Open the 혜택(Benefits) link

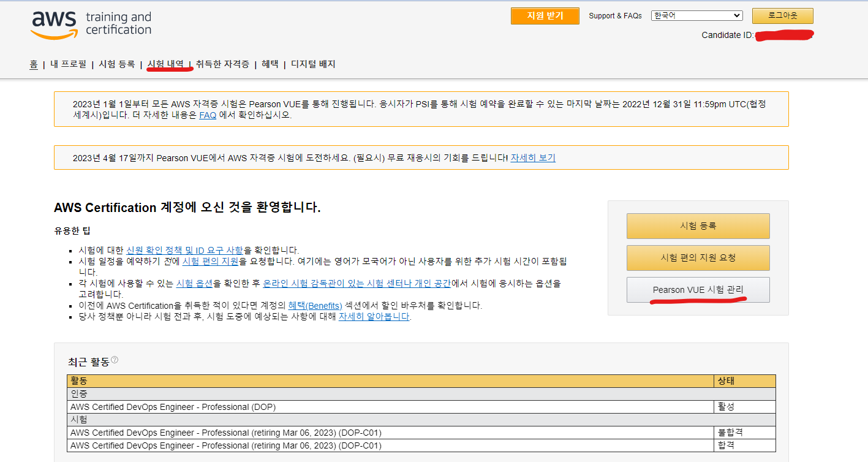[315, 305]
